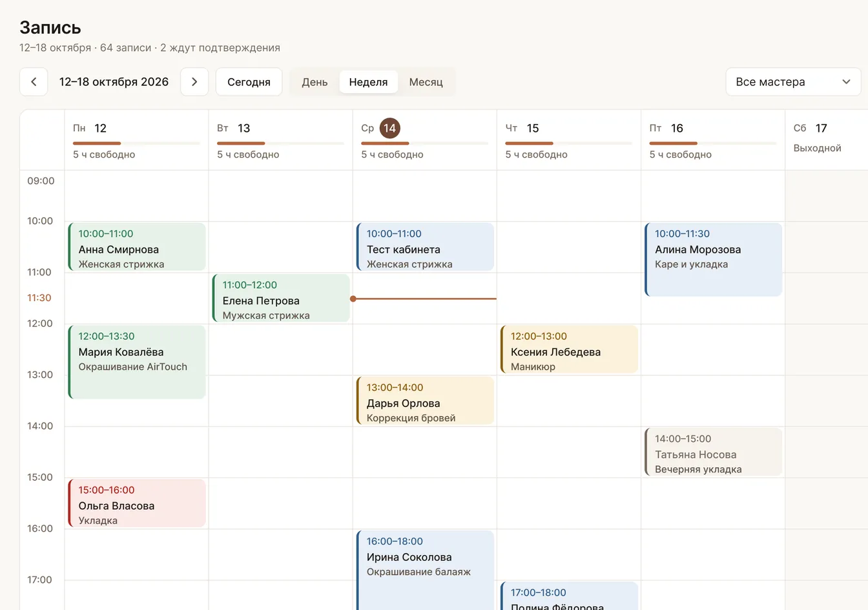Open Елена Петрова appointment
The width and height of the screenshot is (868, 610).
281,298
